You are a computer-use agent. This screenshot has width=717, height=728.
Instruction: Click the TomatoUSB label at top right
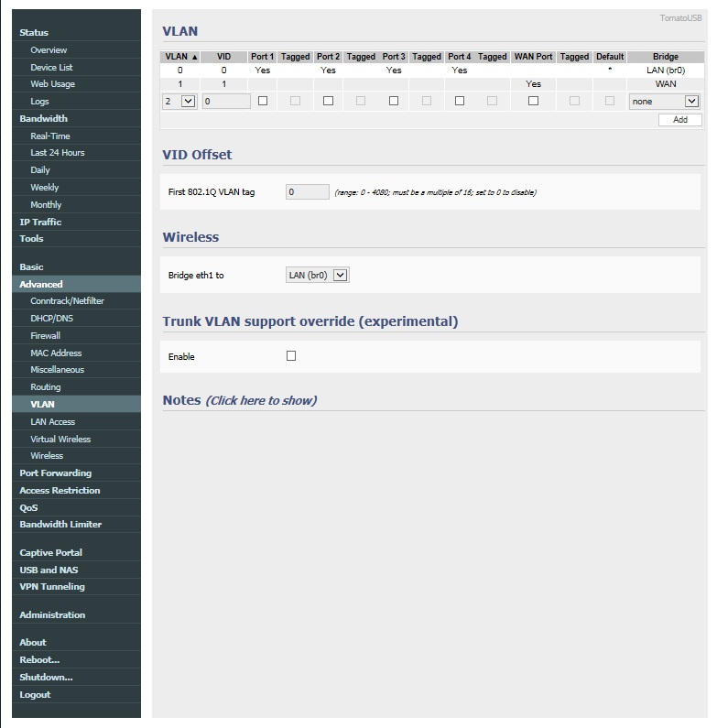[x=680, y=18]
